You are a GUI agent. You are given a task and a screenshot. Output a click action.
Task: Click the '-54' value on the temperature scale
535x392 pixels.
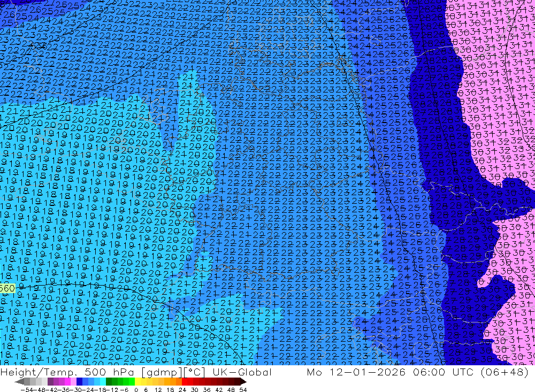click(27, 390)
